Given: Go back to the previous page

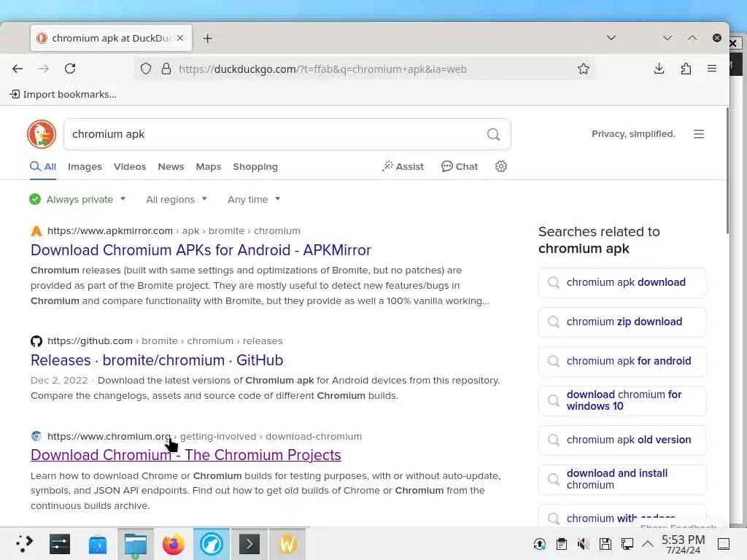Looking at the screenshot, I should [18, 69].
